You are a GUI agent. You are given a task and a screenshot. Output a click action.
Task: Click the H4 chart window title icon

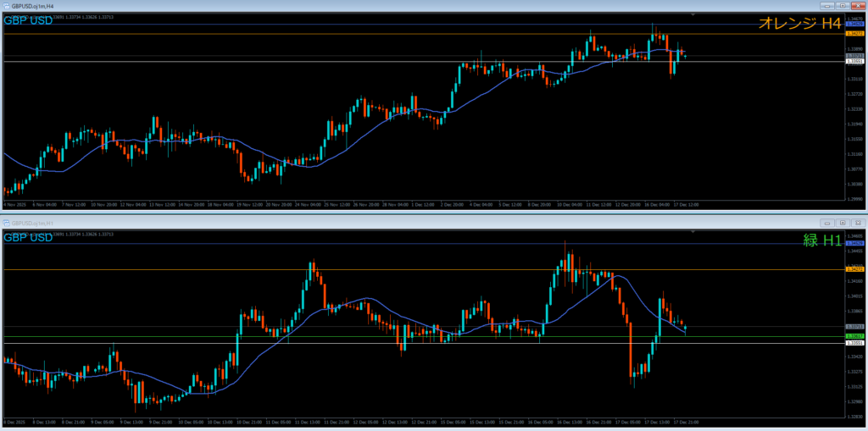coord(7,6)
